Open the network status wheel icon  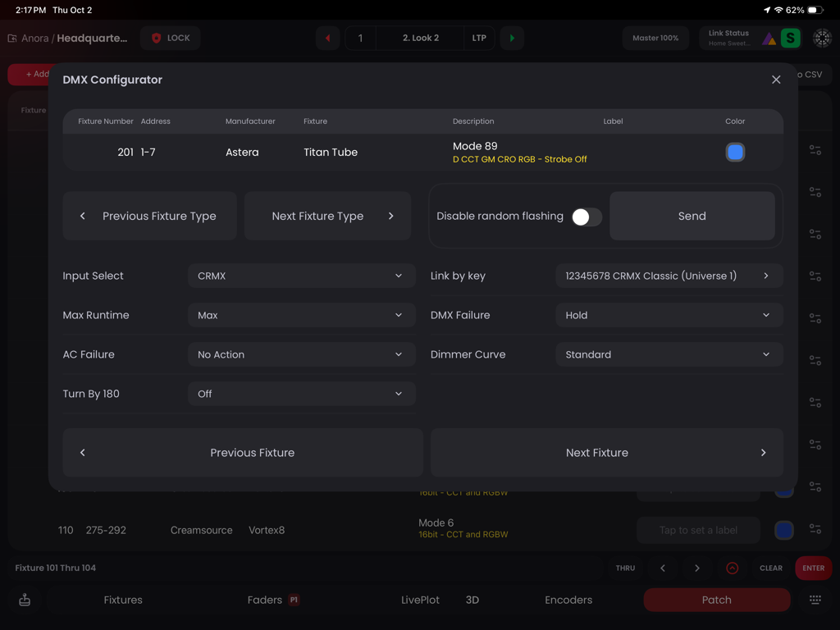tap(821, 38)
